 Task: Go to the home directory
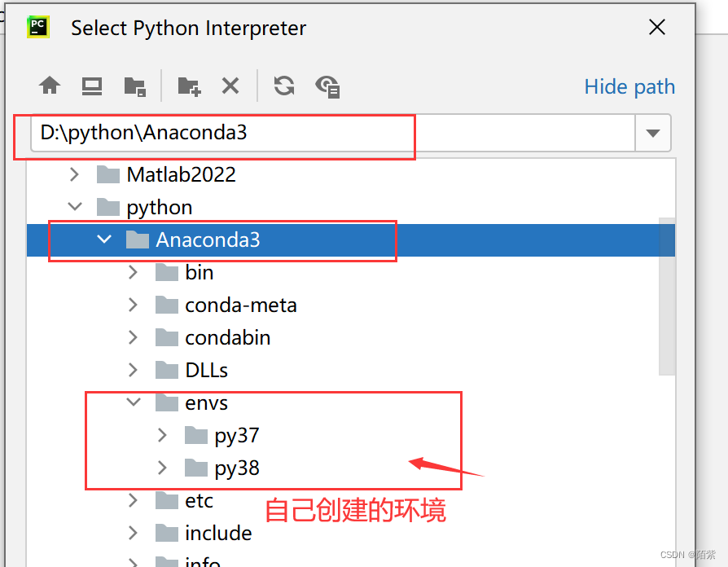(x=49, y=85)
